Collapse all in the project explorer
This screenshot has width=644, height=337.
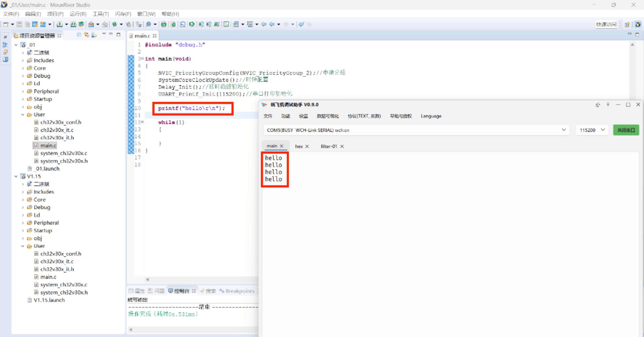(x=79, y=35)
